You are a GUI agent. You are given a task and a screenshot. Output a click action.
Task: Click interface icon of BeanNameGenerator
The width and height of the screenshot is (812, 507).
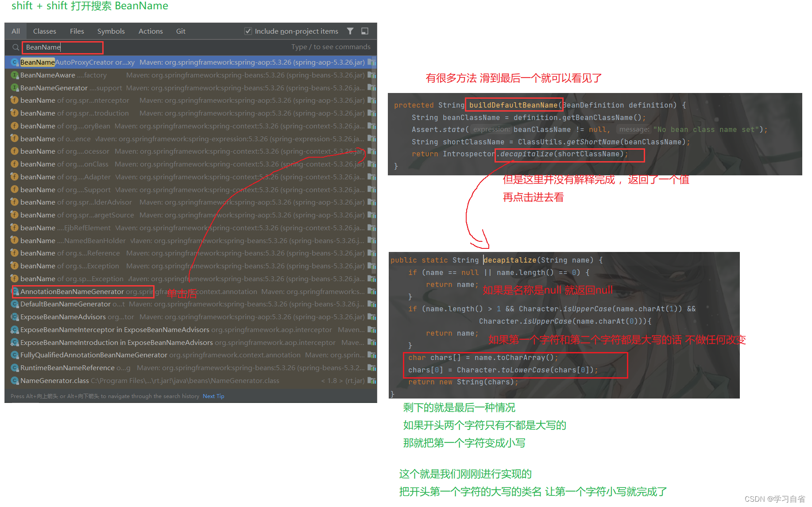tap(15, 88)
